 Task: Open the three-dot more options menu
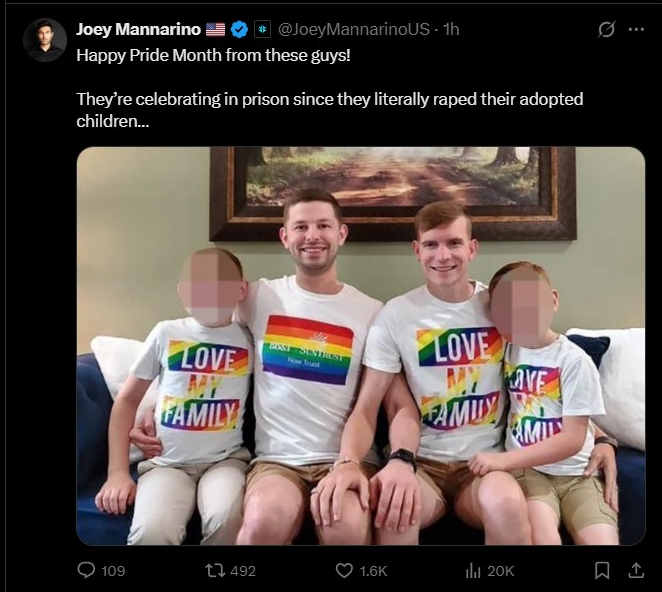636,30
